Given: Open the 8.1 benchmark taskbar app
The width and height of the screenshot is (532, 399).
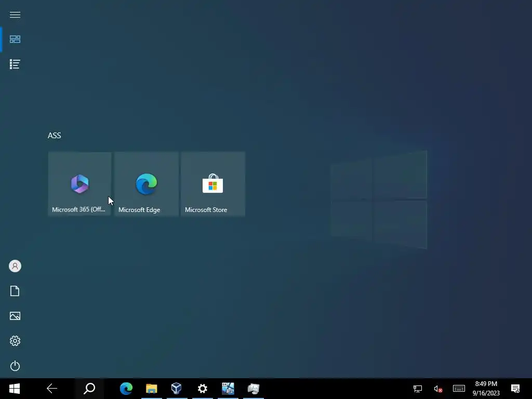Looking at the screenshot, I should (x=228, y=389).
